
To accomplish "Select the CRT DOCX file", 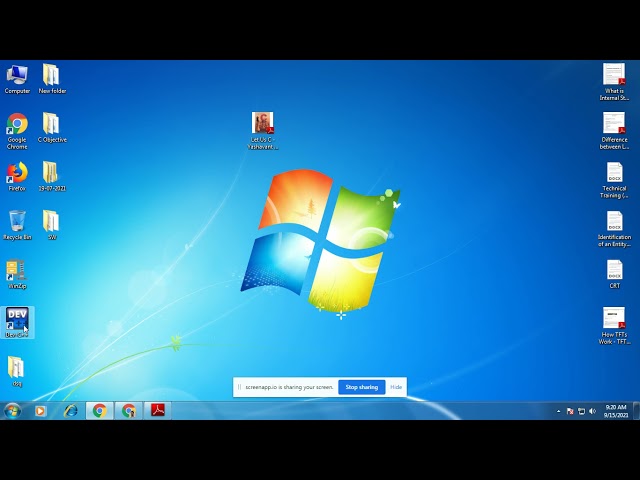I will click(614, 274).
